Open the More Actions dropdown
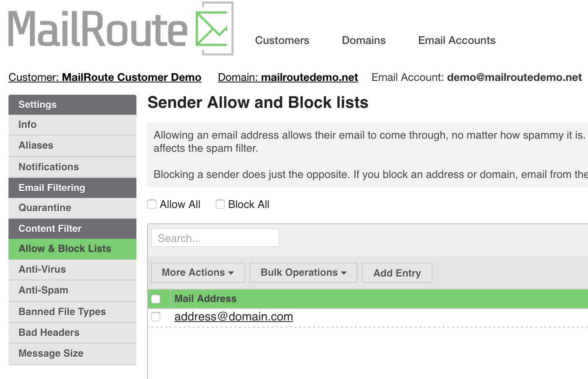This screenshot has width=588, height=379. point(198,273)
